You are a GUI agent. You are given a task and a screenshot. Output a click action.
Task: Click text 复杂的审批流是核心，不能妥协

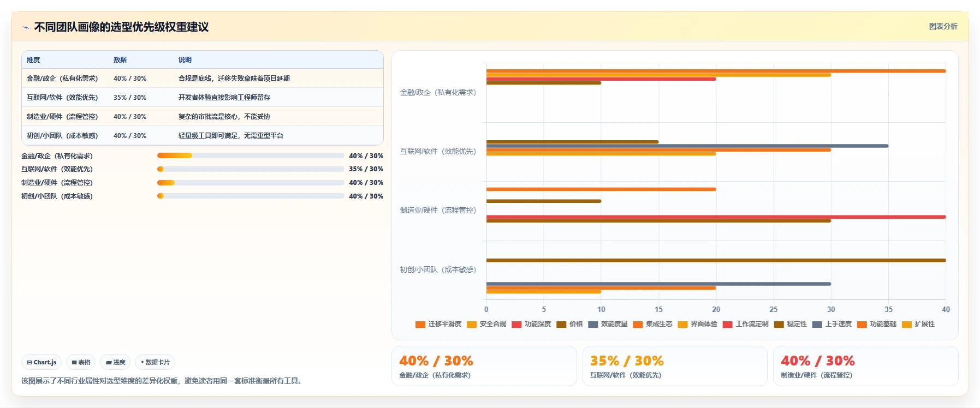pos(224,117)
